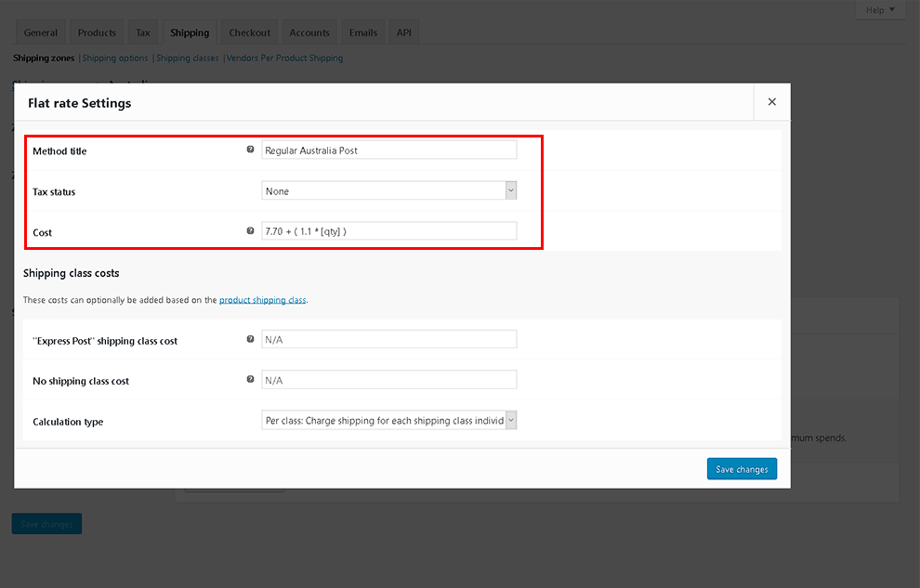920x588 pixels.
Task: Click the Shipping class costs heading
Action: click(71, 273)
